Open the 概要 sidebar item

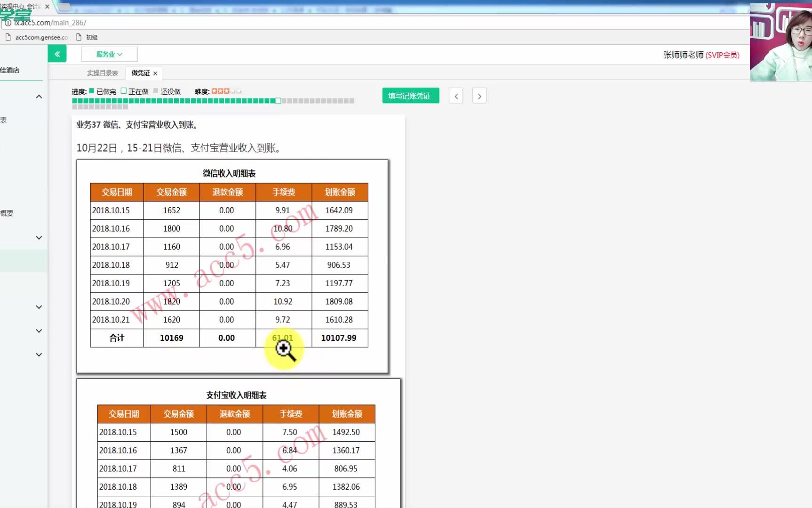pos(7,213)
